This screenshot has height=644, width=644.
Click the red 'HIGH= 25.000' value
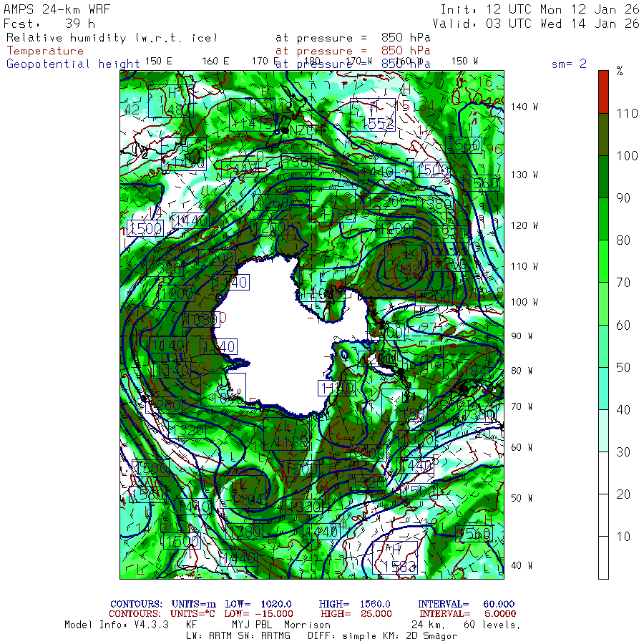pos(356,614)
